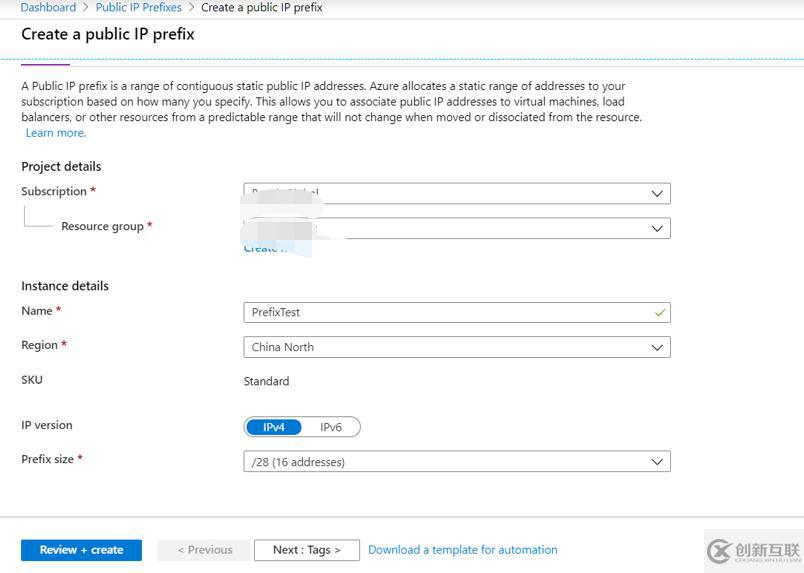Download a template for automation
The width and height of the screenshot is (804, 573).
tap(463, 550)
